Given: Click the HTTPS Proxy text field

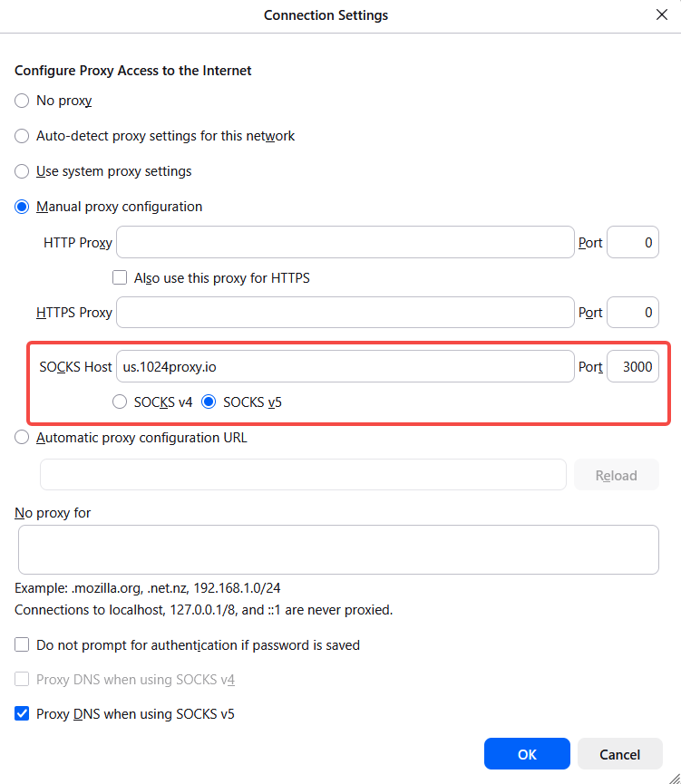Looking at the screenshot, I should 345,313.
